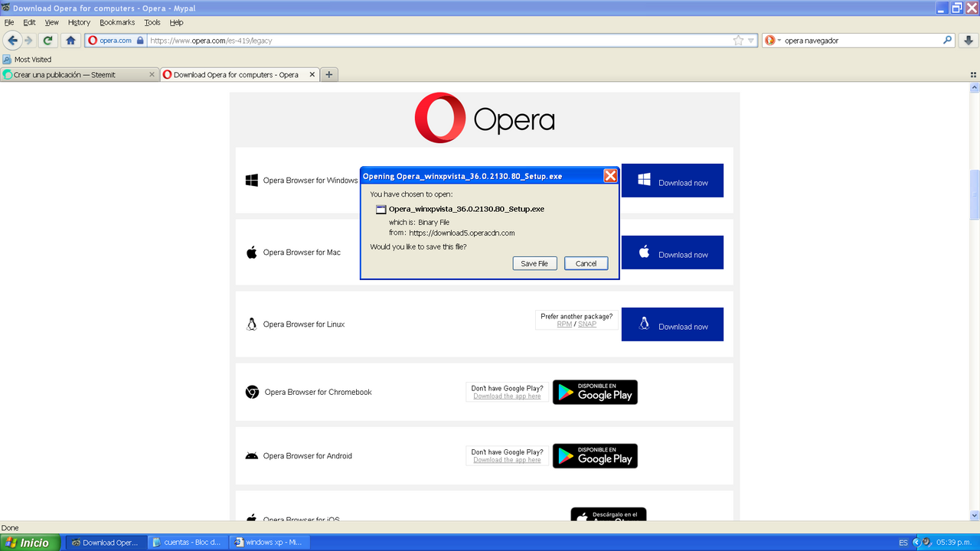Close the Download Opera for computers tab

pyautogui.click(x=312, y=75)
